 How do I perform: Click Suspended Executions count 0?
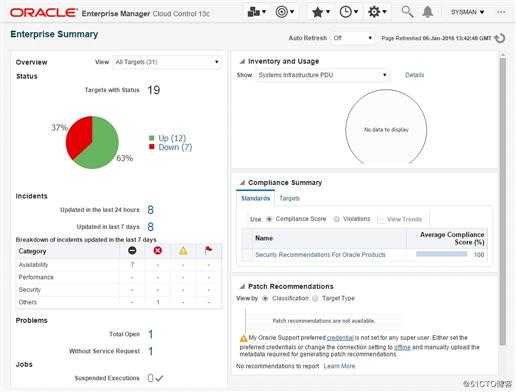150,378
